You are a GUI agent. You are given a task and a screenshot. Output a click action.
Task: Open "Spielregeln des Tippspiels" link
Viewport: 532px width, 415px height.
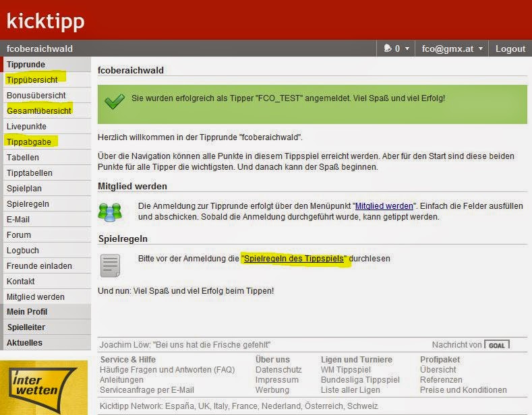coord(294,259)
